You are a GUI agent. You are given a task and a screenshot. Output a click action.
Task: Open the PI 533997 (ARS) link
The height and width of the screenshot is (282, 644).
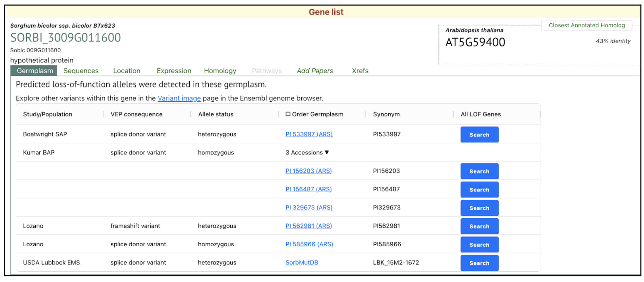pos(309,134)
